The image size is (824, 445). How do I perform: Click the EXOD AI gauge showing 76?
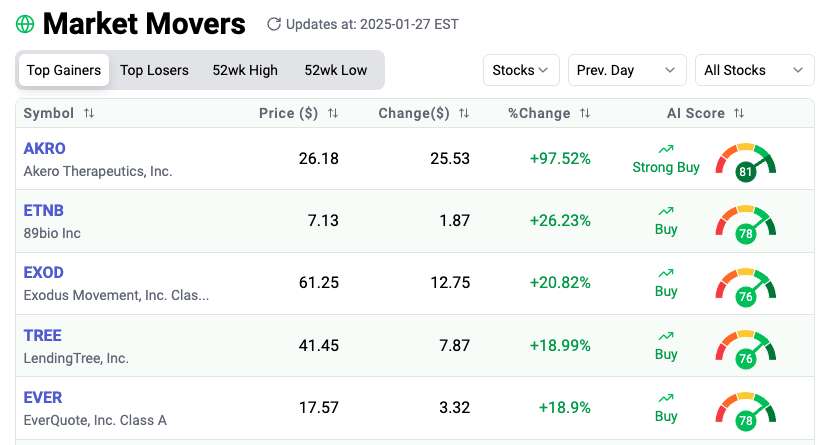tap(745, 286)
